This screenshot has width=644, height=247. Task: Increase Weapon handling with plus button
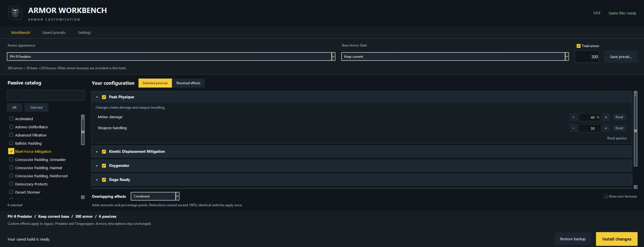click(606, 128)
